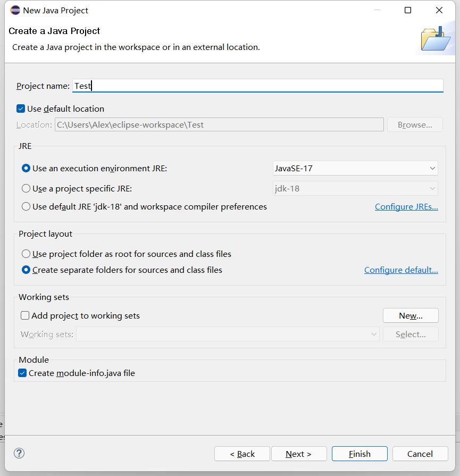Image resolution: width=460 pixels, height=476 pixels.
Task: Enable Add project to working sets
Action: 25,315
